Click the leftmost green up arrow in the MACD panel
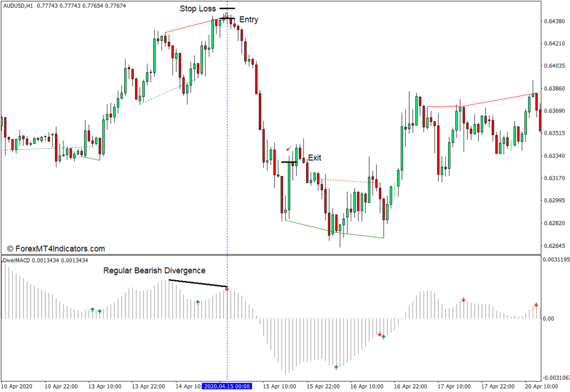The height and width of the screenshot is (392, 570). 92,309
